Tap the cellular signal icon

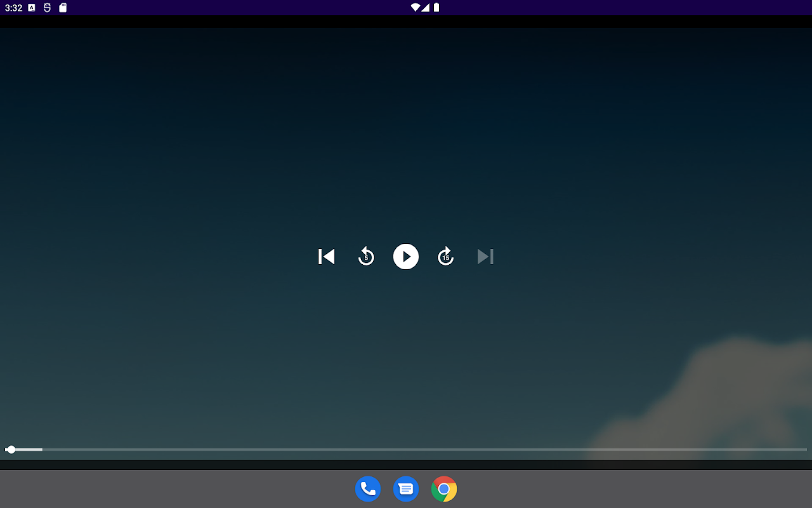click(x=426, y=8)
